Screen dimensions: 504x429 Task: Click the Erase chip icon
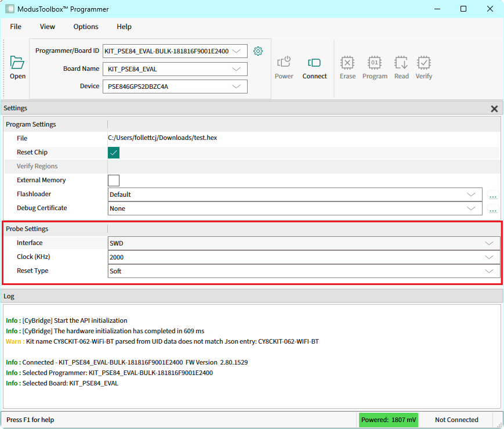[347, 63]
